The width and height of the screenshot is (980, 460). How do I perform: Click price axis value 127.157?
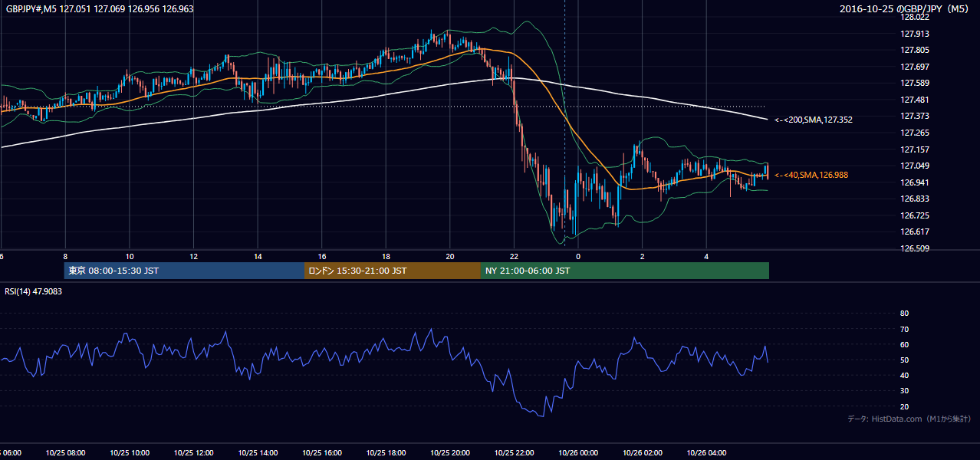[914, 149]
